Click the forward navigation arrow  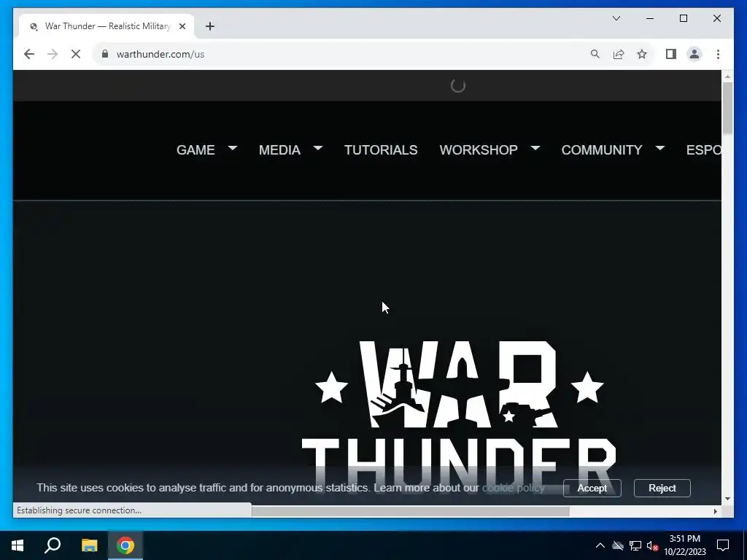[x=53, y=54]
